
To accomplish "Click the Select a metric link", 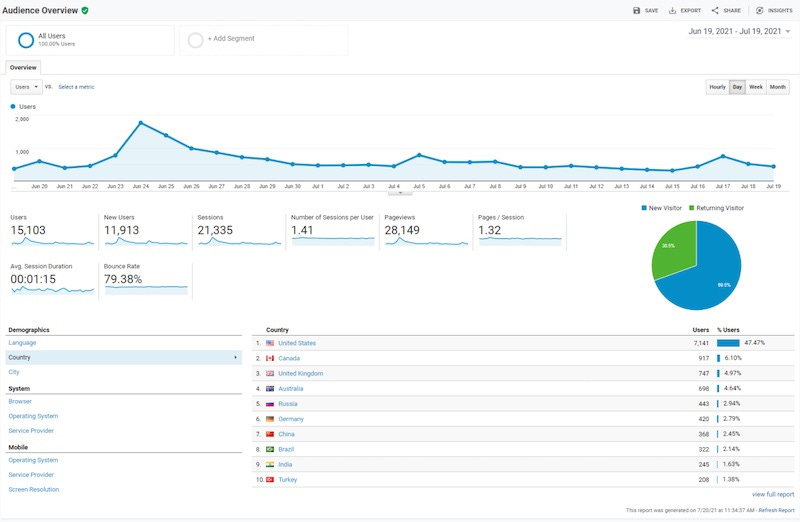I will (76, 87).
